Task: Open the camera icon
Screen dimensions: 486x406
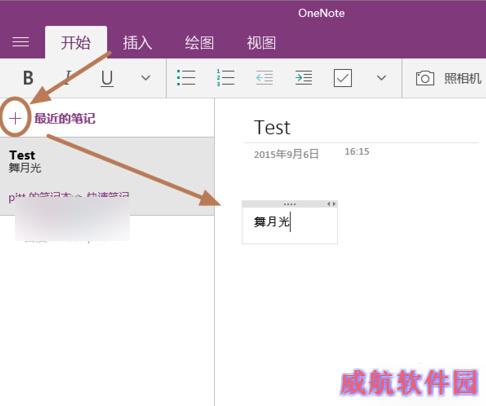Action: [x=425, y=79]
